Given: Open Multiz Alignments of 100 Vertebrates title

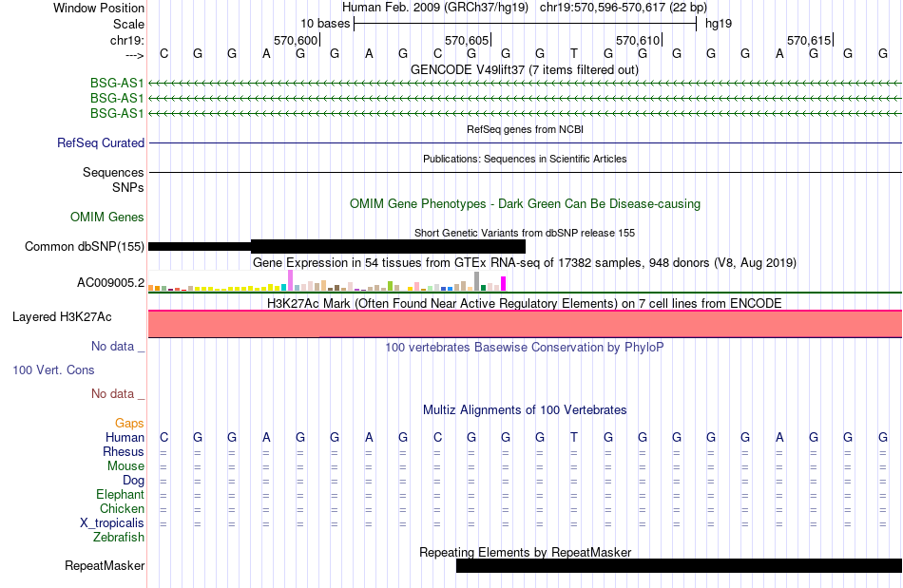Looking at the screenshot, I should (x=525, y=410).
